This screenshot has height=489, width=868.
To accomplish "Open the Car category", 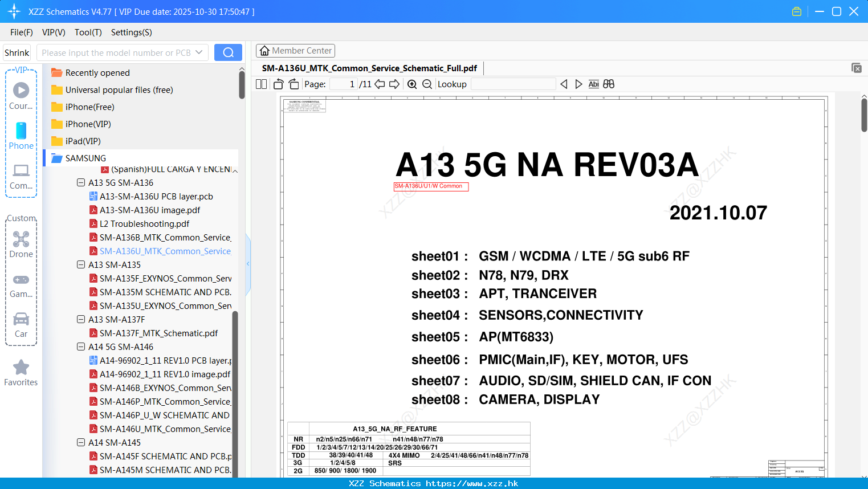I will 21,325.
